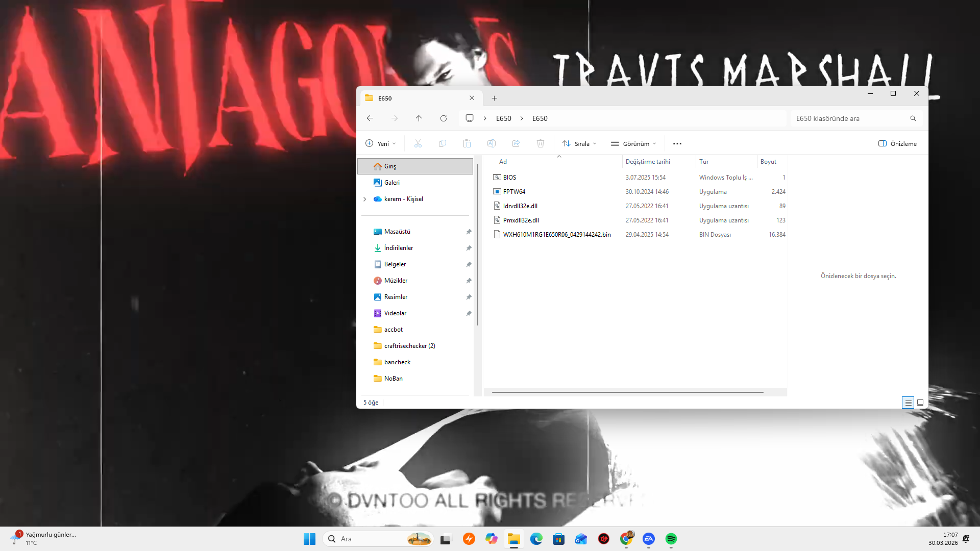Click the horizontal scrollbar in file list
Image resolution: width=980 pixels, height=551 pixels.
coord(627,392)
